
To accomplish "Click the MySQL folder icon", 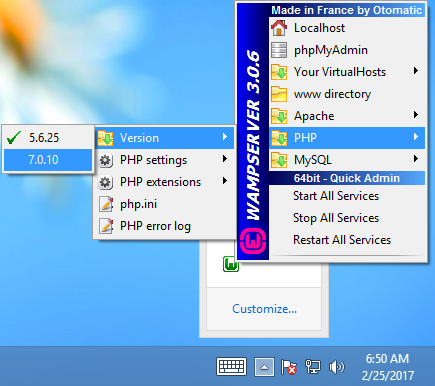I will [x=279, y=160].
